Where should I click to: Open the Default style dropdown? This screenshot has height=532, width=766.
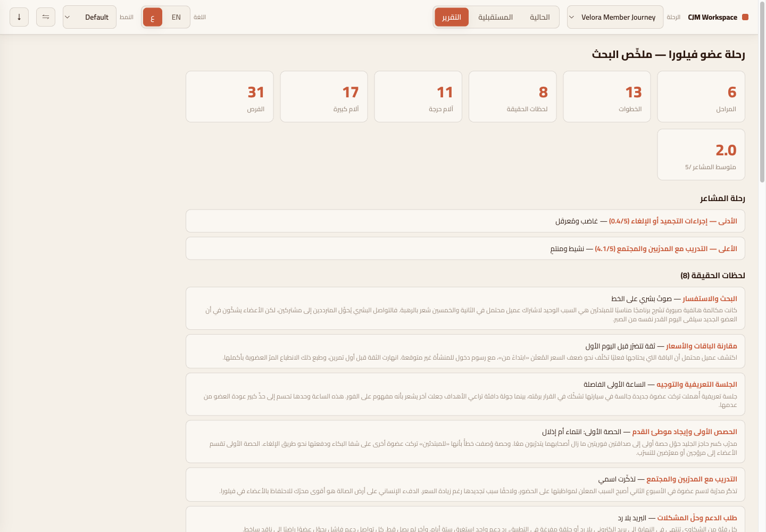tap(89, 17)
